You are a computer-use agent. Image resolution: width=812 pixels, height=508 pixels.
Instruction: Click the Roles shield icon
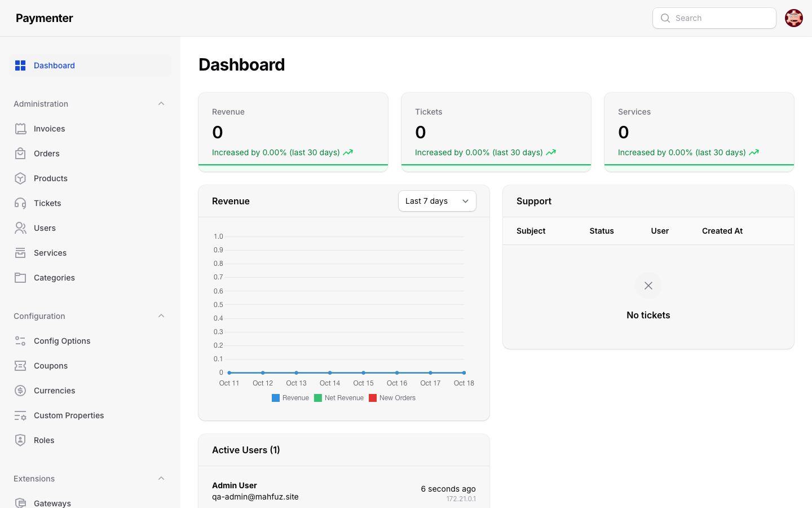(20, 440)
